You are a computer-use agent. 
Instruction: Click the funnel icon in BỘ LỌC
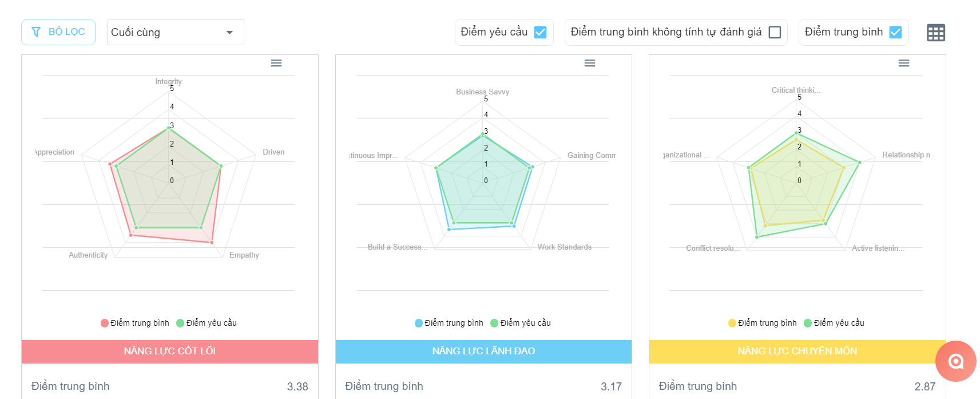point(36,32)
